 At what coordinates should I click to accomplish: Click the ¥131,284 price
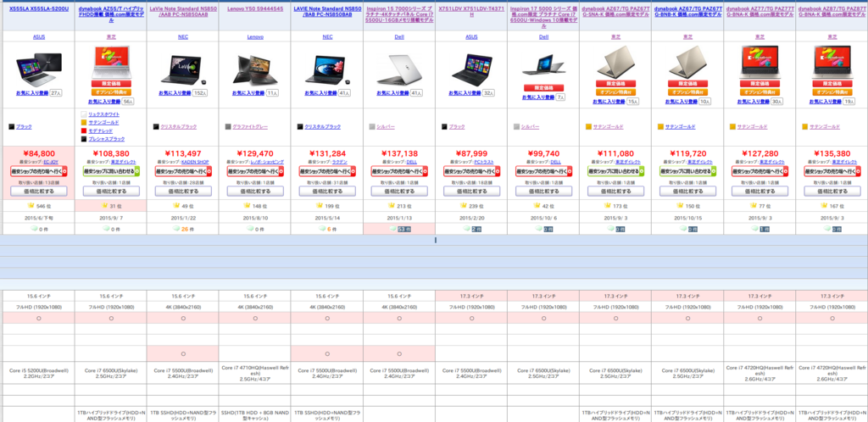pyautogui.click(x=327, y=153)
